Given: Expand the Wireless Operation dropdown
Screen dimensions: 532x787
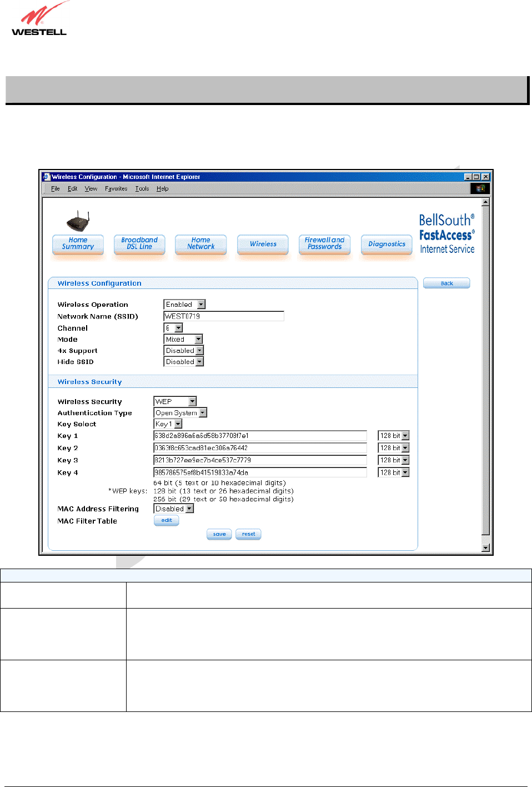Looking at the screenshot, I should click(202, 305).
